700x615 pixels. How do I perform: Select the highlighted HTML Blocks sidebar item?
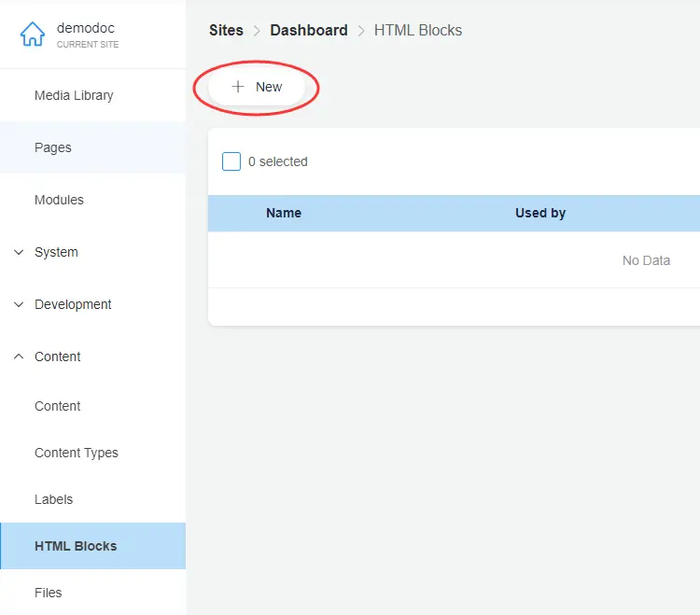tap(76, 546)
